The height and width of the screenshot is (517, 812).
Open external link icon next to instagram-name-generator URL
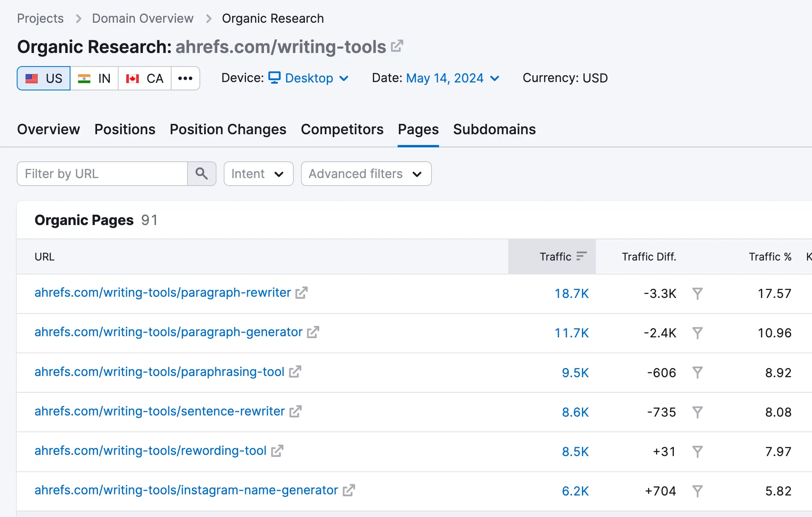pos(349,490)
